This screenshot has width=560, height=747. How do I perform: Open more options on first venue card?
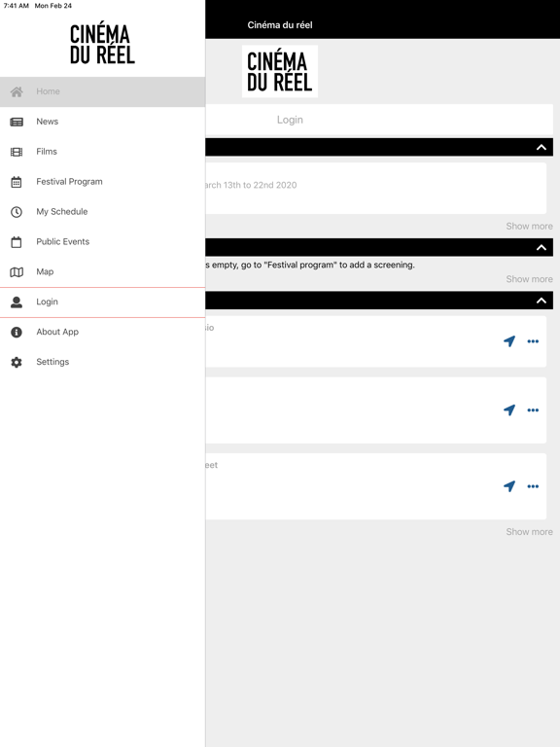coord(533,341)
